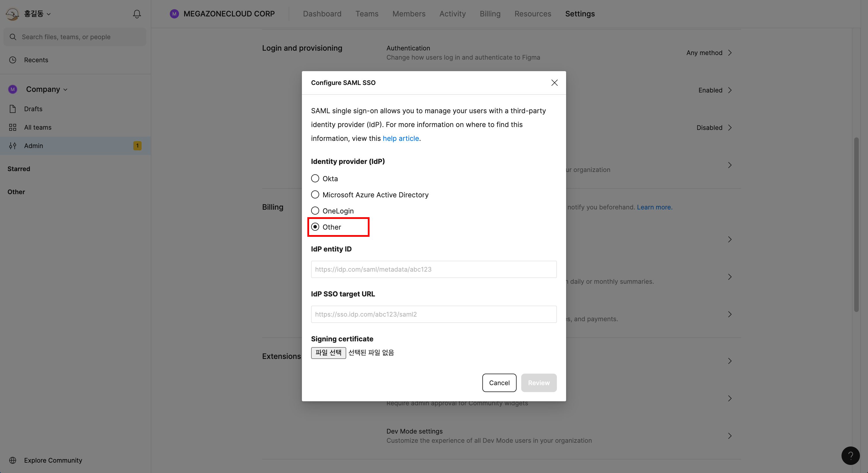Open the help question mark button
This screenshot has width=868, height=473.
coord(850,455)
